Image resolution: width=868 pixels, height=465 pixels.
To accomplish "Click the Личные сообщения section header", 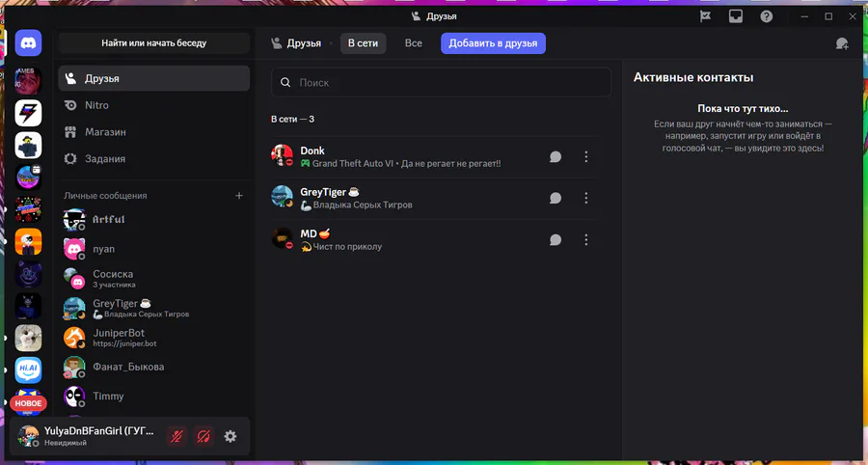I will coord(105,196).
